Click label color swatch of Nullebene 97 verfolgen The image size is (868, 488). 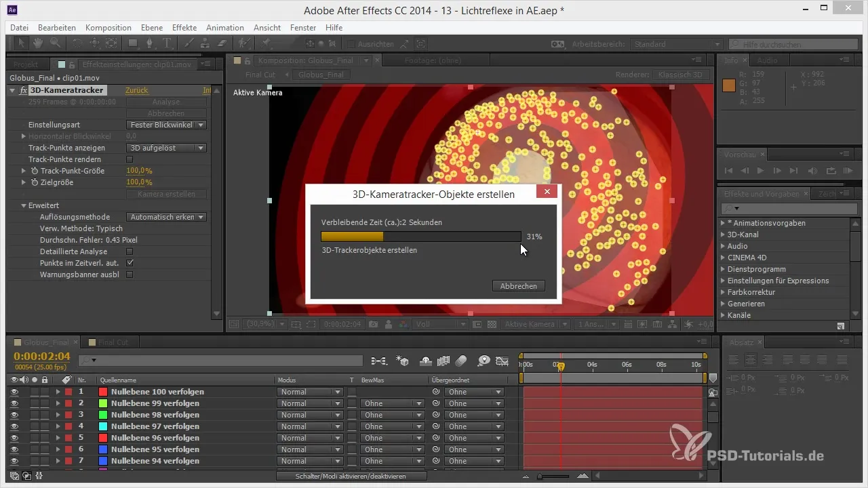pos(103,426)
